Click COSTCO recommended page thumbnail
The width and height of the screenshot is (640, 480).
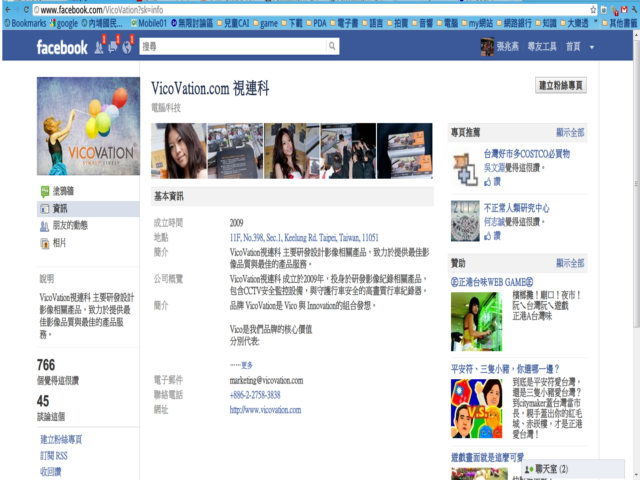click(x=465, y=169)
